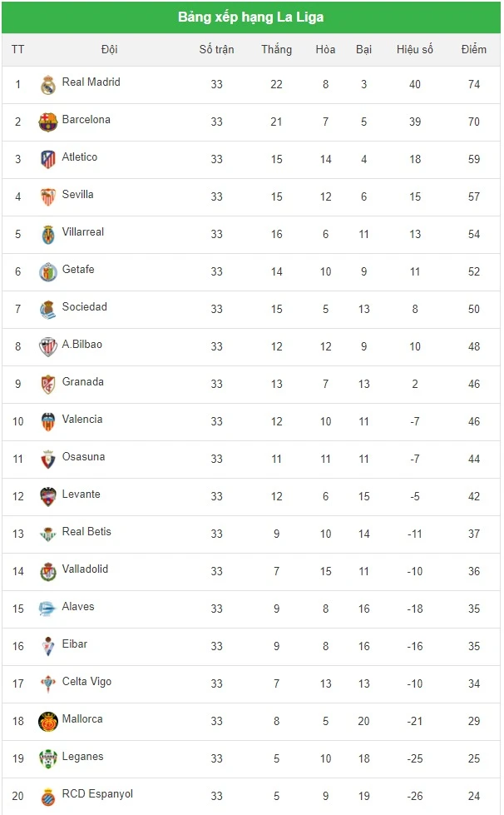This screenshot has height=815, width=504.
Task: Click the Getafe club crest
Action: tap(47, 272)
